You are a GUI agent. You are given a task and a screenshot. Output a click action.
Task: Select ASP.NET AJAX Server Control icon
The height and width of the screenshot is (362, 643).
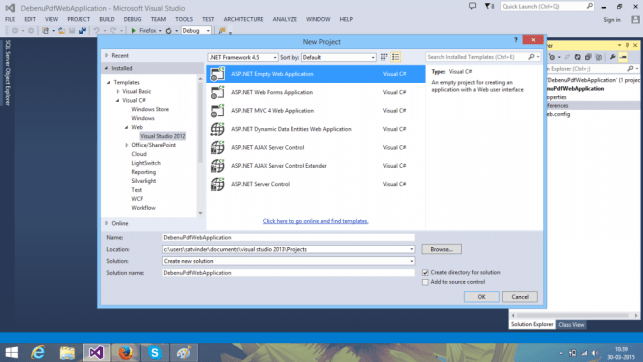click(x=218, y=147)
